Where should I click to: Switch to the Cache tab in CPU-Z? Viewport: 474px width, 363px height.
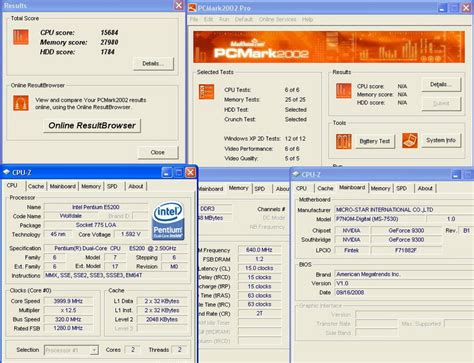[x=36, y=186]
